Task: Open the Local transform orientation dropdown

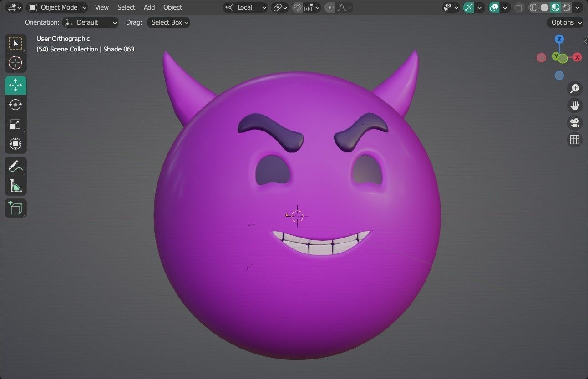Action: click(x=245, y=7)
